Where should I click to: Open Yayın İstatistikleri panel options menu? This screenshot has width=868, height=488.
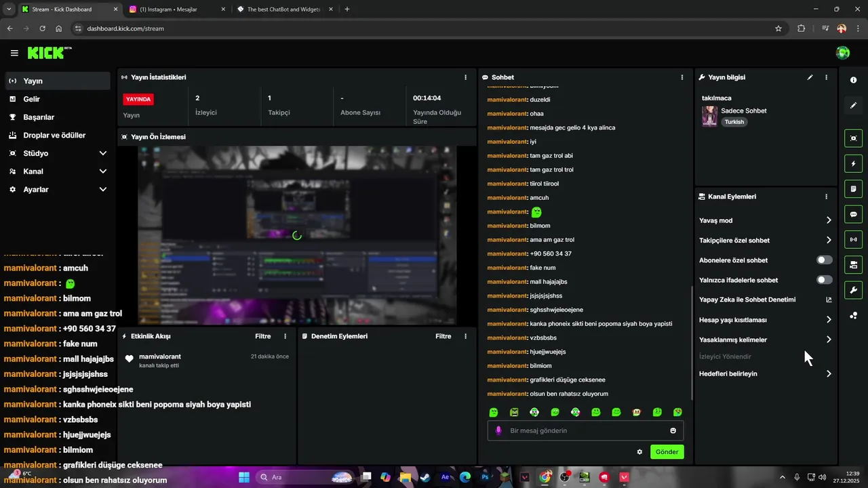coord(465,77)
